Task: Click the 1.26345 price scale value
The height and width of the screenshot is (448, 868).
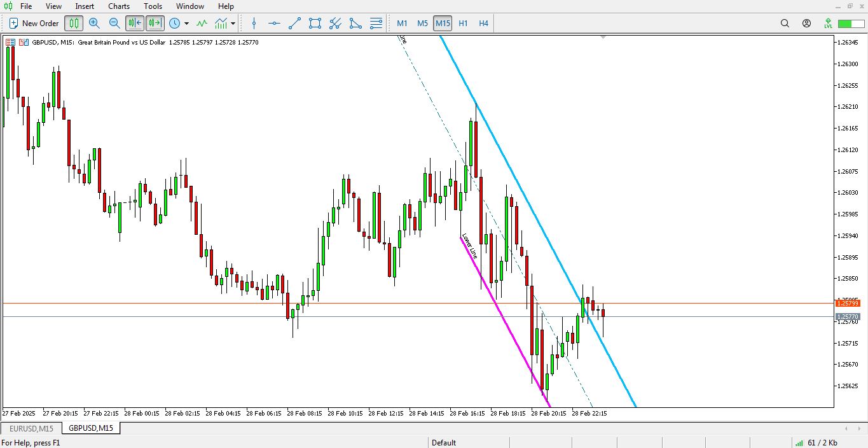Action: [x=848, y=43]
